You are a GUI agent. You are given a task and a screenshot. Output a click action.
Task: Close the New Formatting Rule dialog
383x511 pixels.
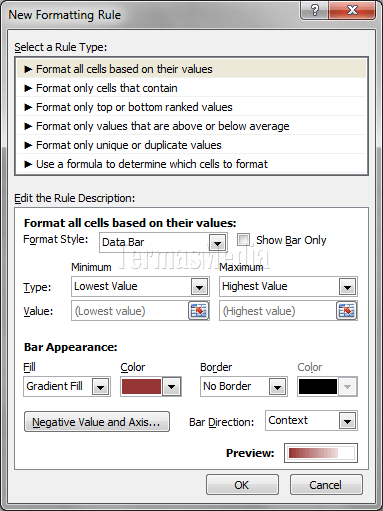pos(352,10)
